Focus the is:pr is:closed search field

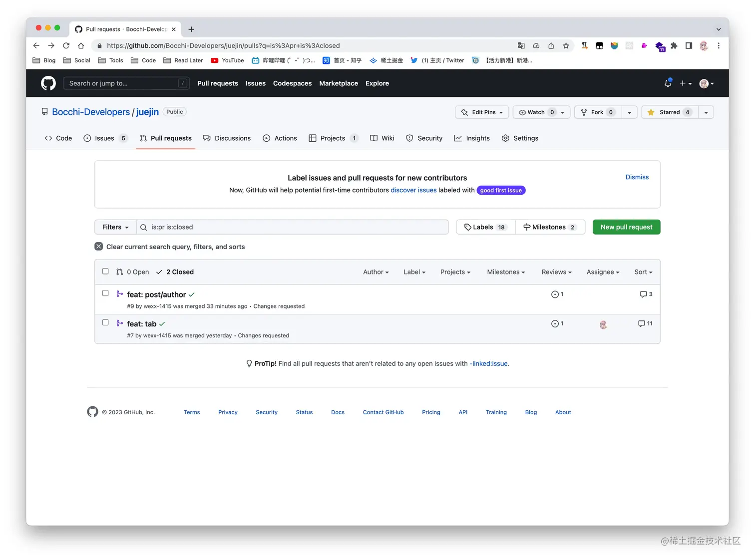[x=292, y=227]
